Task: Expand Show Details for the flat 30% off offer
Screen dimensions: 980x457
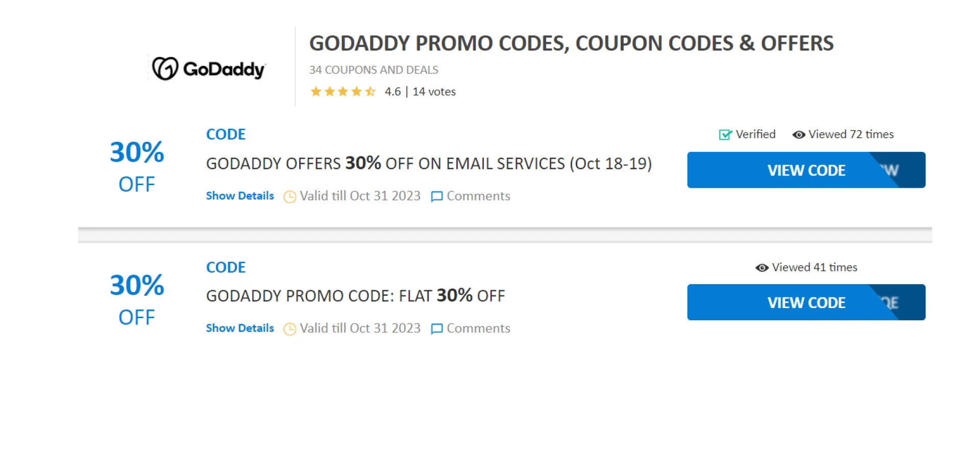Action: tap(240, 328)
